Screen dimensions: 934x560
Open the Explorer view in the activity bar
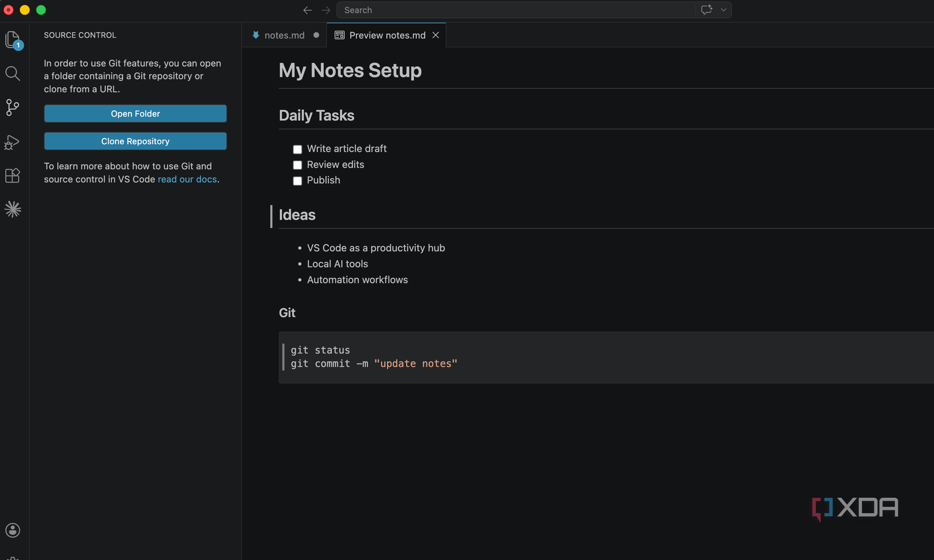(x=12, y=39)
